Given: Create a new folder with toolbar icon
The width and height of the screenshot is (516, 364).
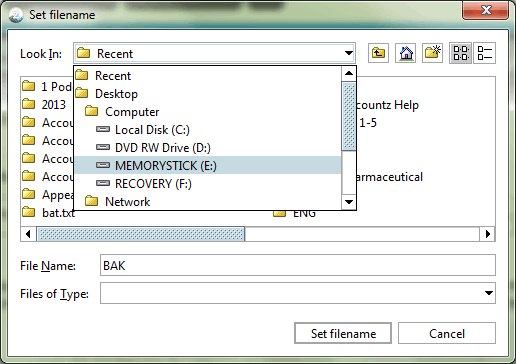Looking at the screenshot, I should 432,53.
